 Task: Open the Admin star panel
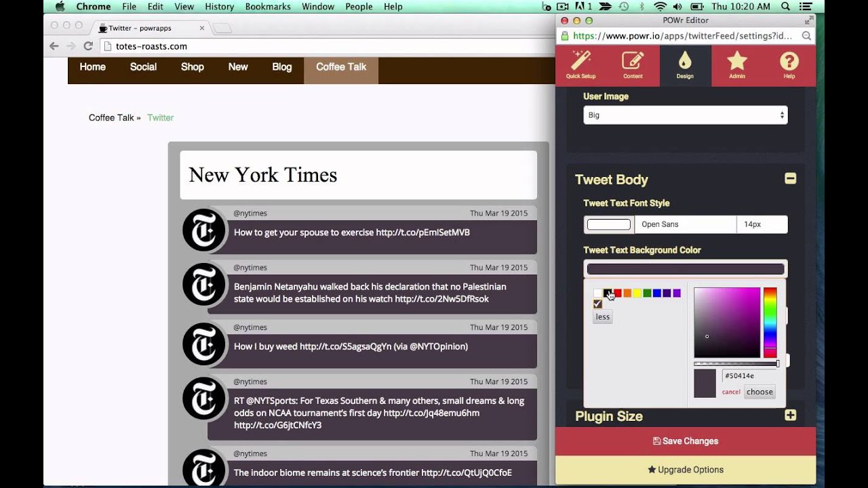737,65
